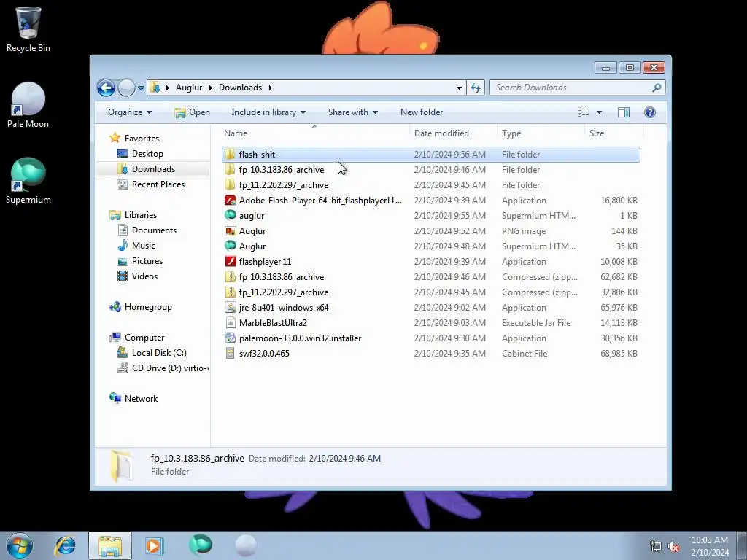Screen dimensions: 747x560
Task: Select Downloads in the navigation pane
Action: point(153,169)
